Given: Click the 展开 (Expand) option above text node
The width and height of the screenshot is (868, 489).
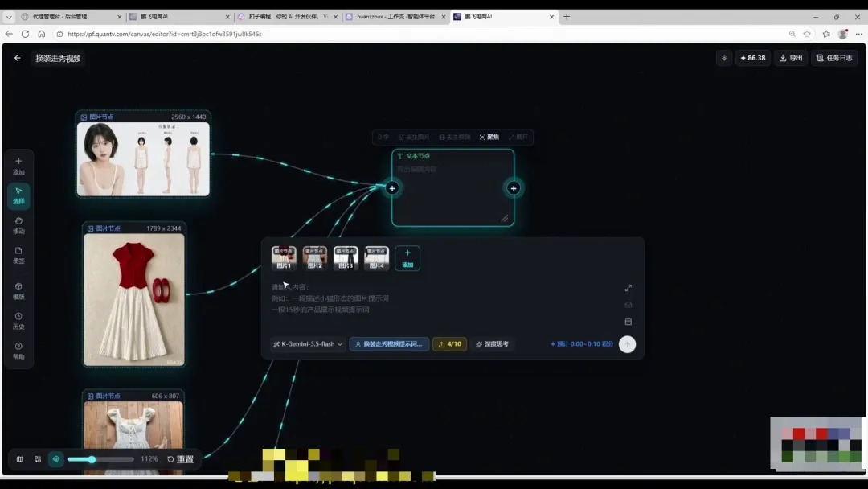Looking at the screenshot, I should 518,137.
